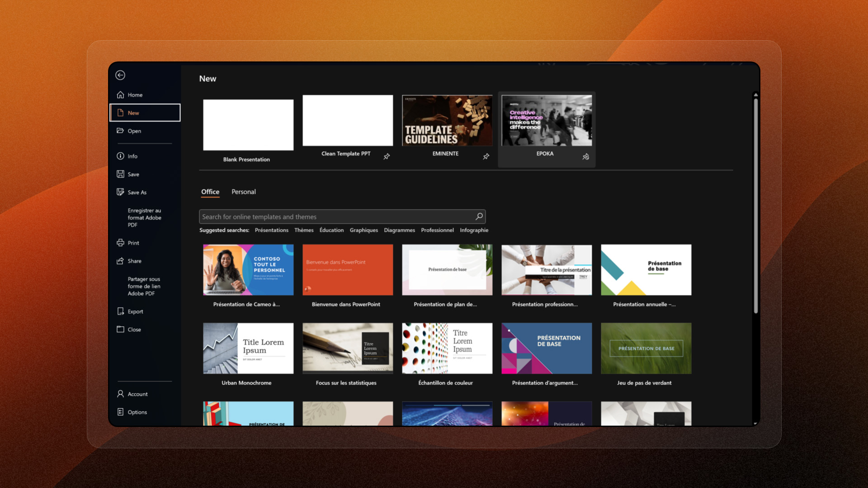Select the Présentation annuelle template

[x=646, y=270]
